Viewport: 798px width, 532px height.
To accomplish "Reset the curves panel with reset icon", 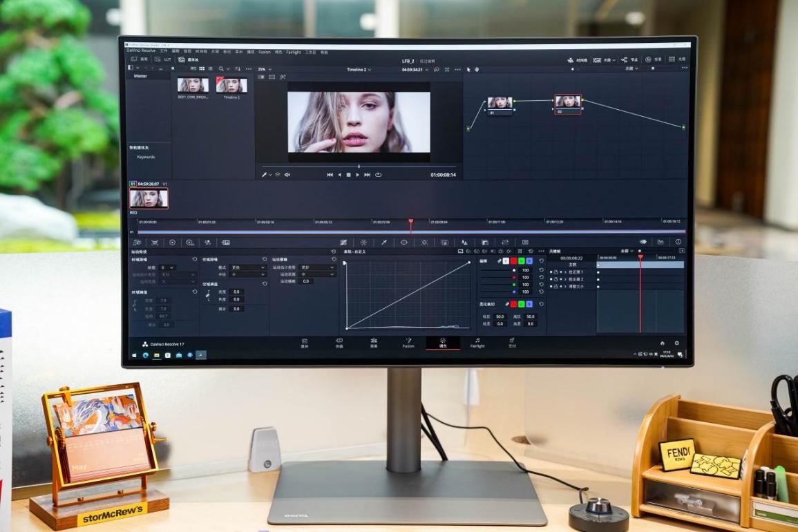I will [x=531, y=251].
